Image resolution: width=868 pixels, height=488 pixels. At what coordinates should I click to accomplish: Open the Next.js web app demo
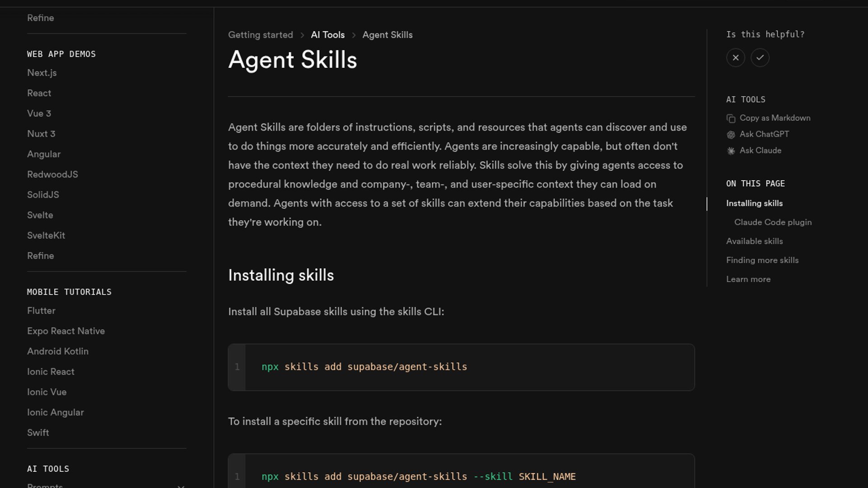42,73
